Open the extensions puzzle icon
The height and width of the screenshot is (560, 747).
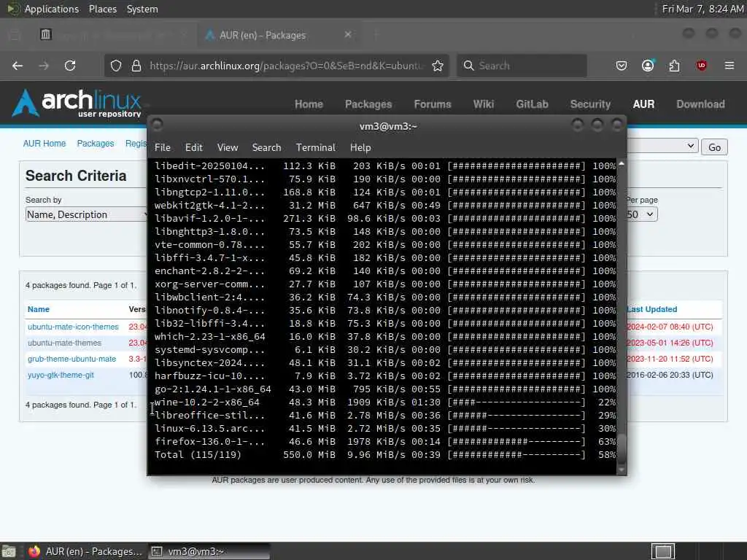click(x=674, y=66)
